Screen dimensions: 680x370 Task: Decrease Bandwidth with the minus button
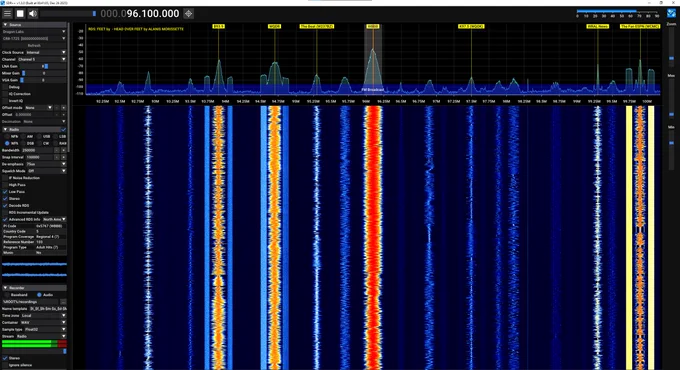[x=57, y=150]
